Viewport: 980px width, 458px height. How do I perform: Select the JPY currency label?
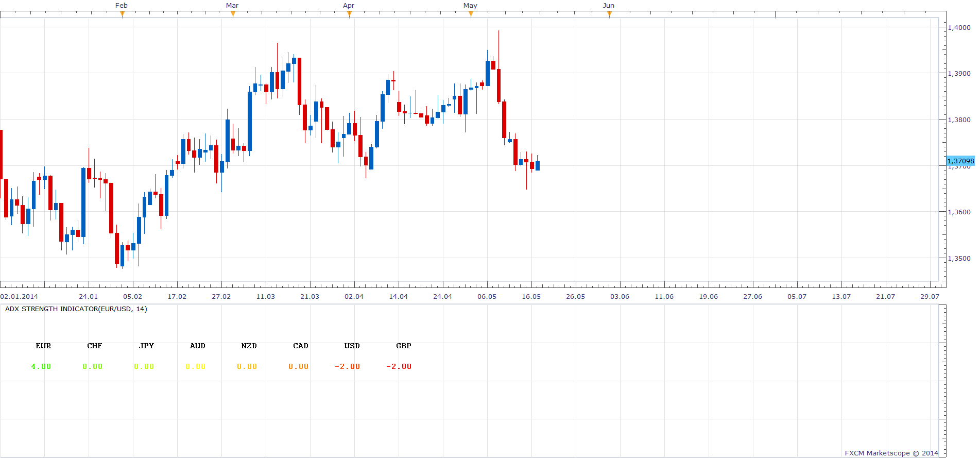coord(146,346)
